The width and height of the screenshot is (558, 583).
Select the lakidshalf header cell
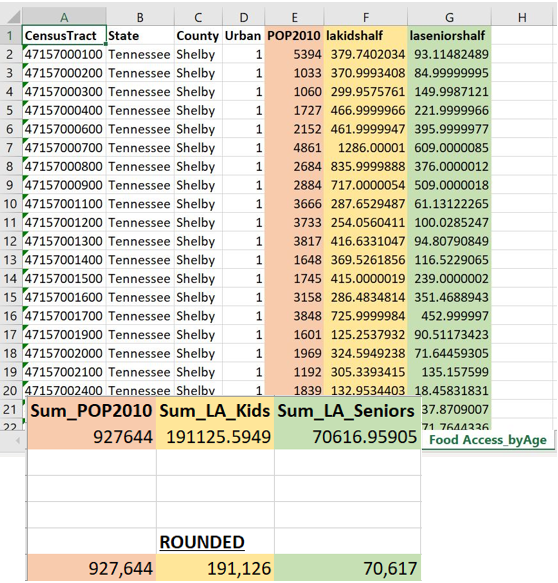click(366, 36)
